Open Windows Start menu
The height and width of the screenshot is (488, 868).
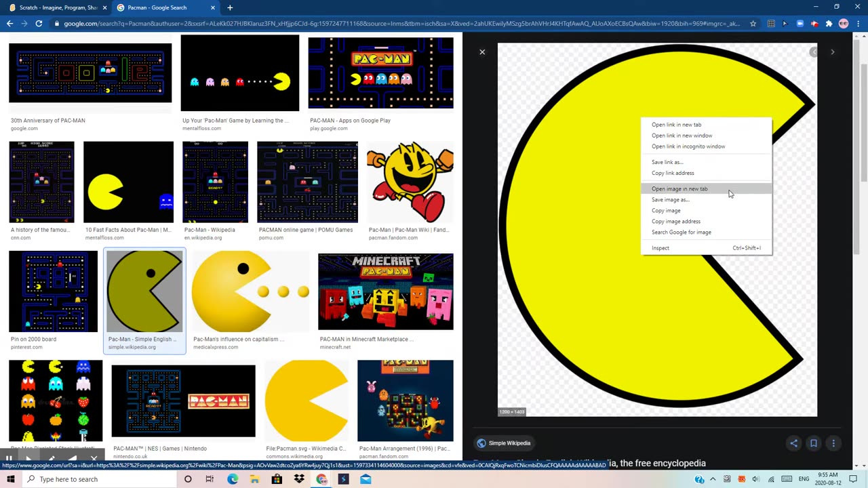(x=10, y=479)
